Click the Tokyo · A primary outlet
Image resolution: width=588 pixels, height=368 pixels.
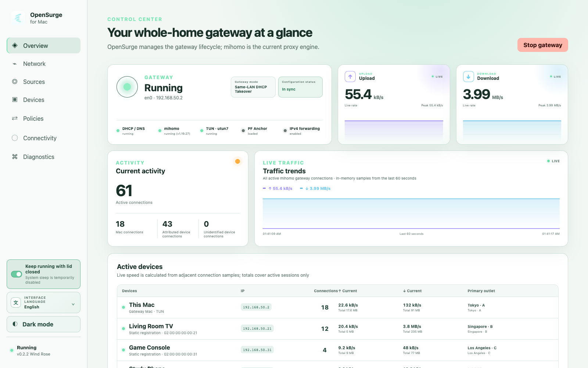pos(476,305)
